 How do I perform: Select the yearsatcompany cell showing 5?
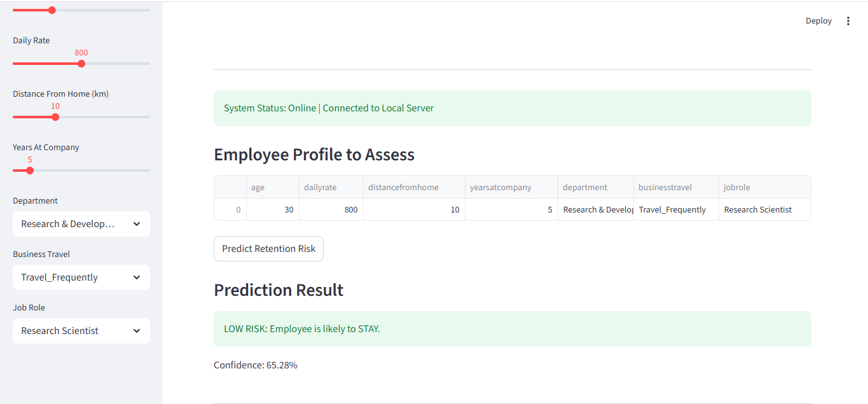pyautogui.click(x=511, y=209)
